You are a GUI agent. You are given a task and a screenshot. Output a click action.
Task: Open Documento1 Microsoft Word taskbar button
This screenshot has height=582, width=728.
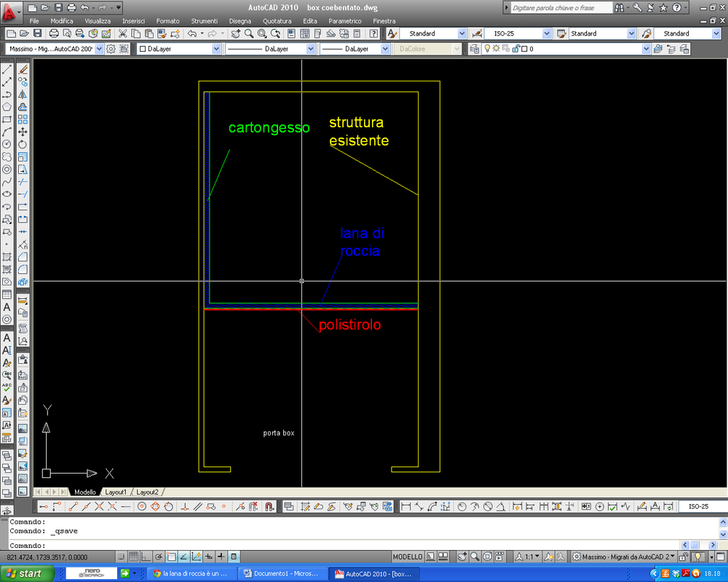click(283, 574)
